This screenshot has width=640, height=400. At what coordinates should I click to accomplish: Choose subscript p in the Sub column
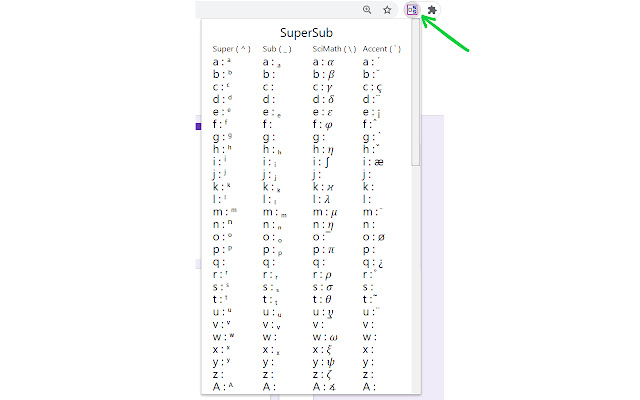point(280,253)
